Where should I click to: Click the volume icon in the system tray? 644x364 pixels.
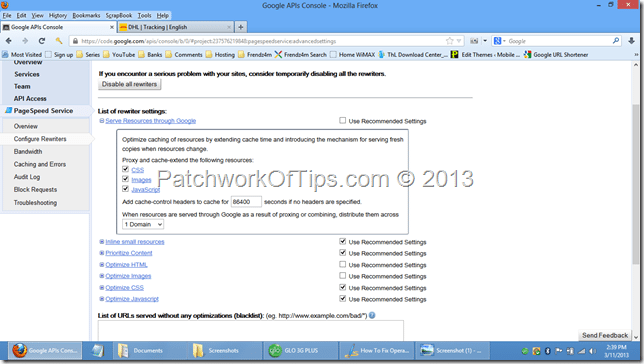[593, 351]
